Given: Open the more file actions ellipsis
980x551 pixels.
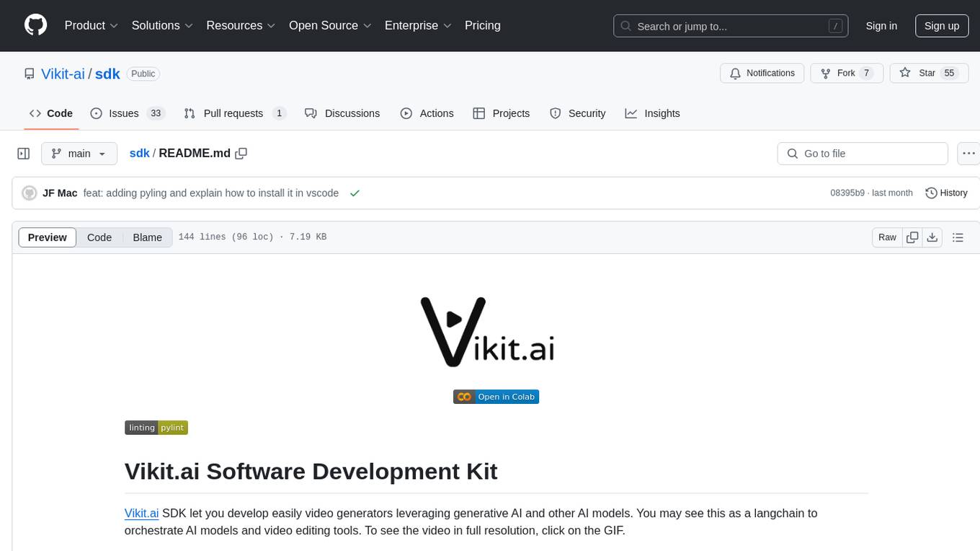Looking at the screenshot, I should [x=968, y=154].
